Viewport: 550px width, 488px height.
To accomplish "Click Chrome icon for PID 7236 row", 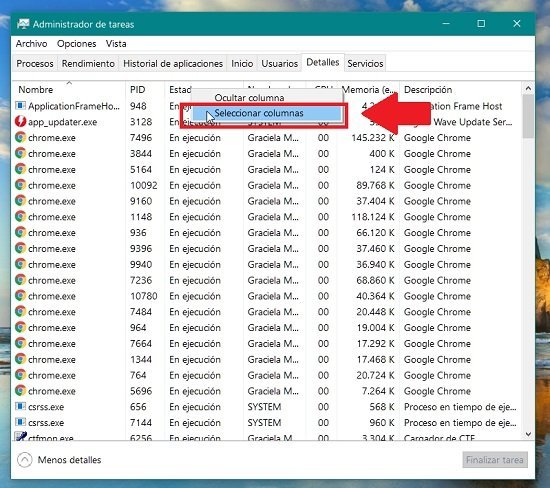I will [x=21, y=280].
